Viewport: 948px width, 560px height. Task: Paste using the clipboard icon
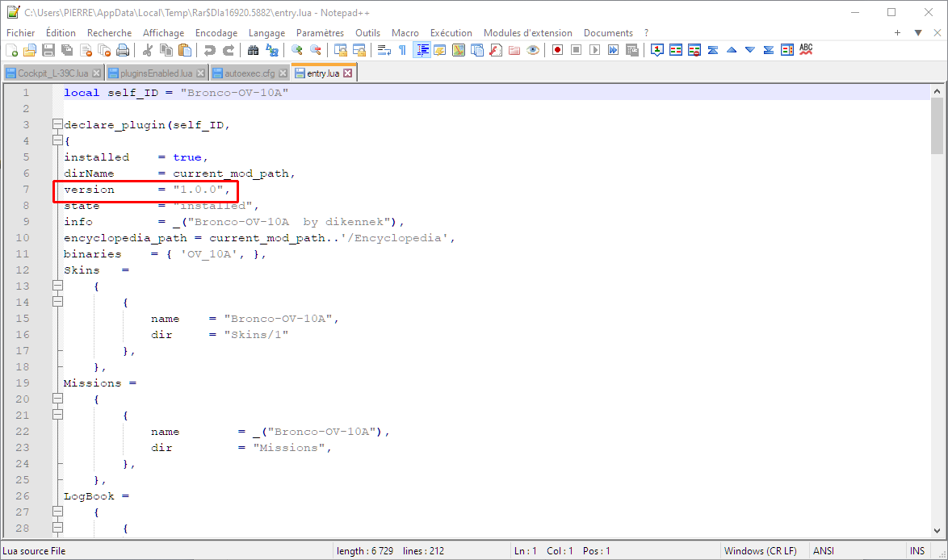click(x=185, y=50)
